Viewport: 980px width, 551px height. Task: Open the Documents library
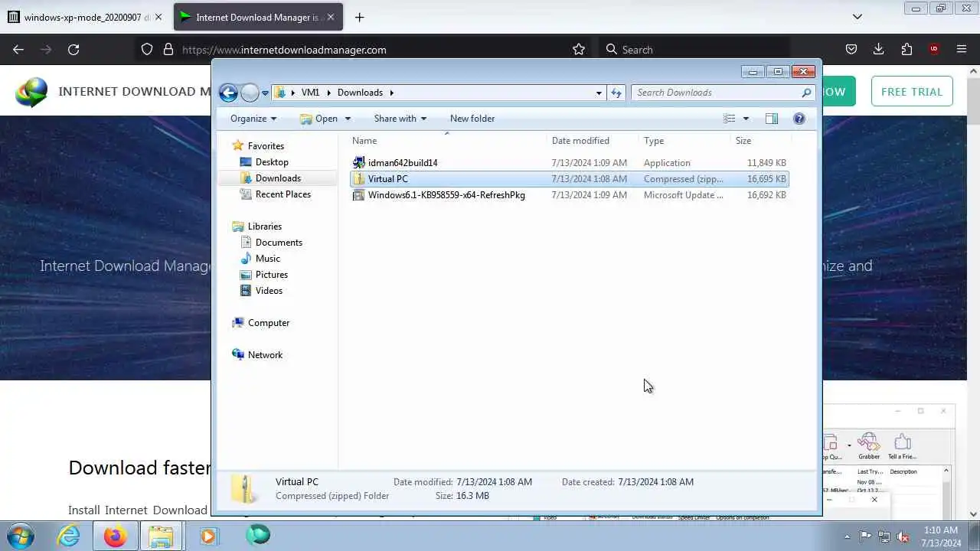click(x=279, y=243)
